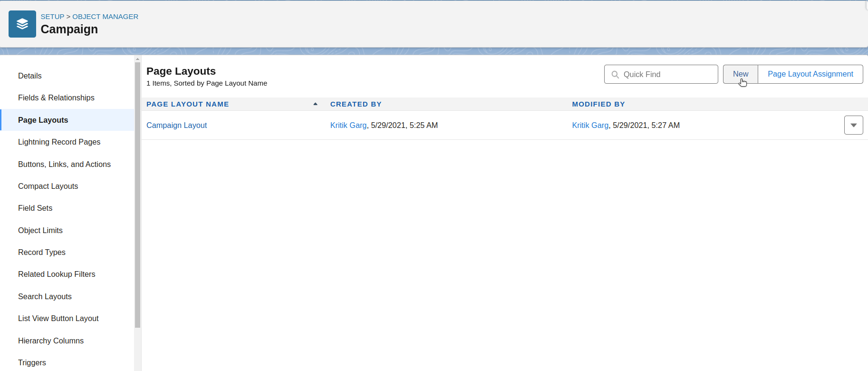Click the Campaign object layers icon
This screenshot has height=371, width=868.
tap(22, 24)
